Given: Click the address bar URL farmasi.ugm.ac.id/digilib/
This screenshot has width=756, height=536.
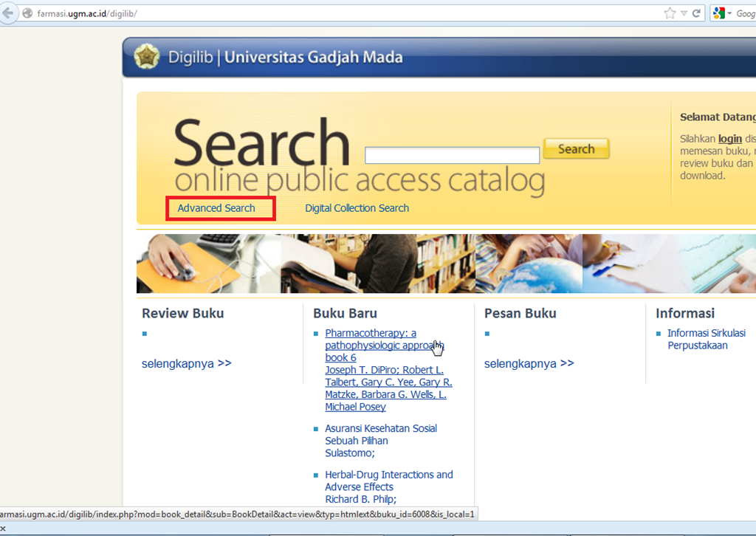Looking at the screenshot, I should (87, 13).
